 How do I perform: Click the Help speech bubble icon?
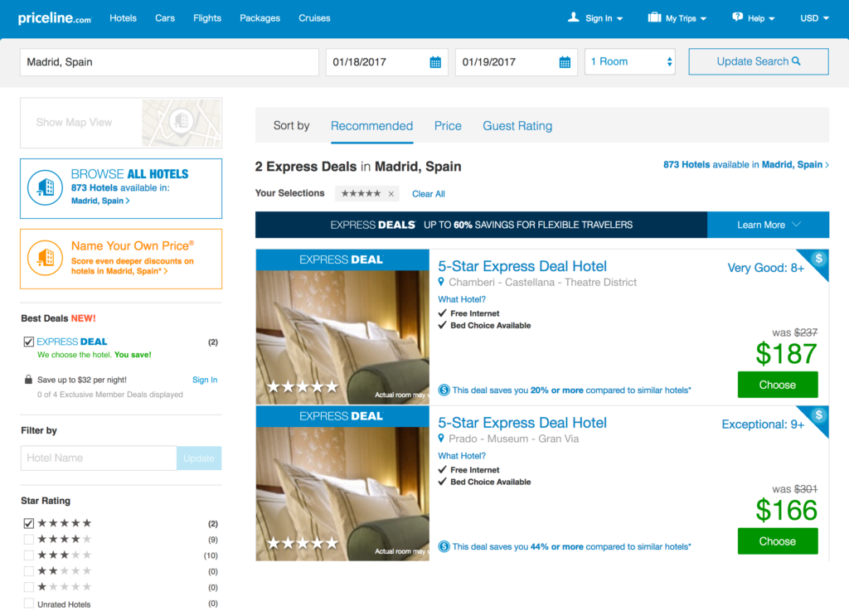737,17
